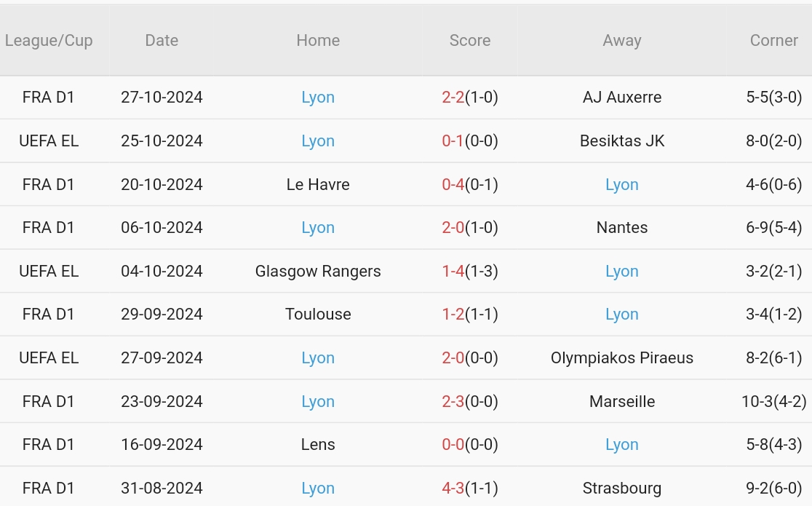
Task: Click the Olympiakos Piraeus team name
Action: [x=621, y=358]
